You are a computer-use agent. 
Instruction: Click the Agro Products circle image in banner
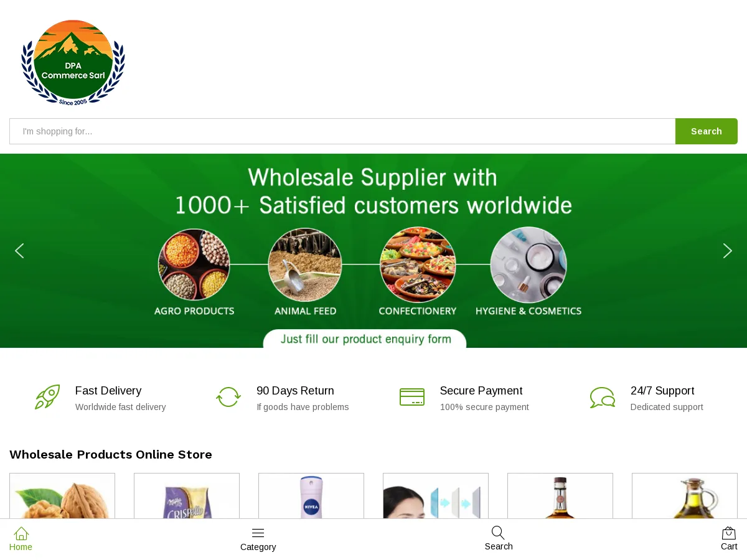[x=194, y=264]
